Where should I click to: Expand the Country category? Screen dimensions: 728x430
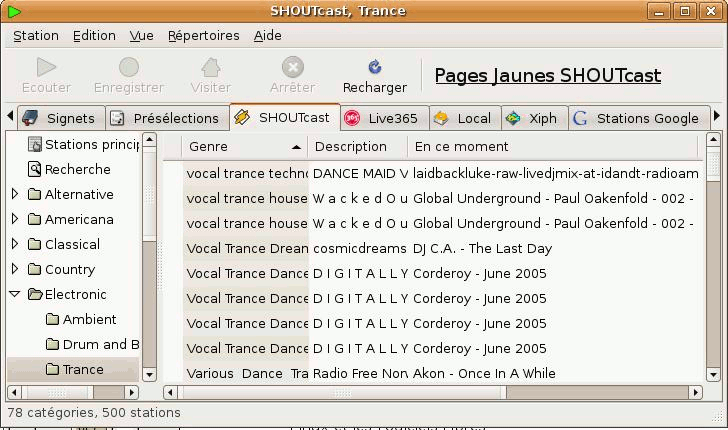pos(14,269)
